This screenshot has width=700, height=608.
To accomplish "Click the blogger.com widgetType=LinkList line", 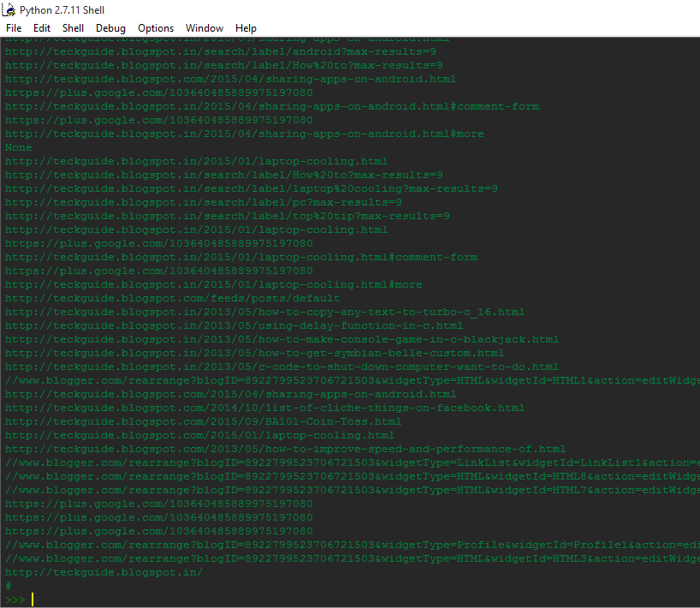I will click(353, 462).
